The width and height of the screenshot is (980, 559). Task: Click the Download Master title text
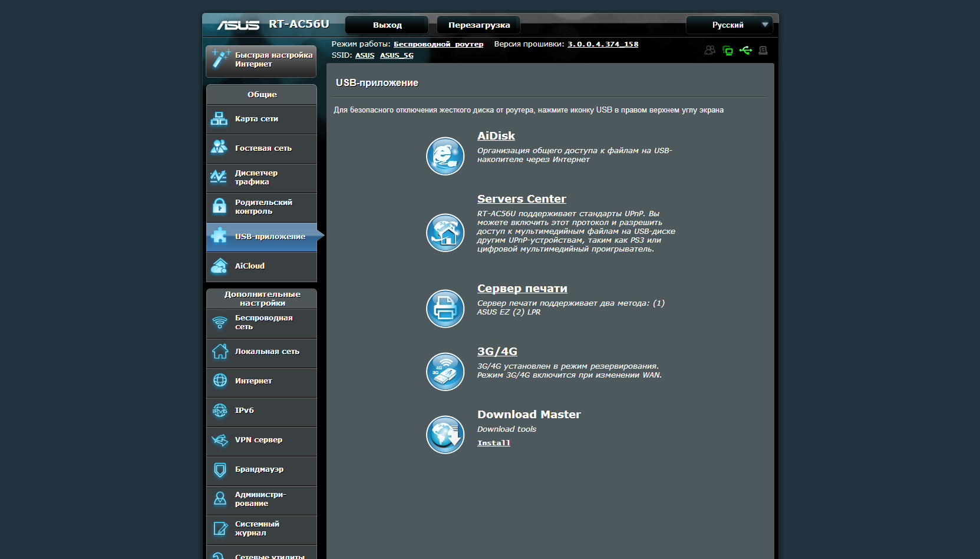click(529, 414)
